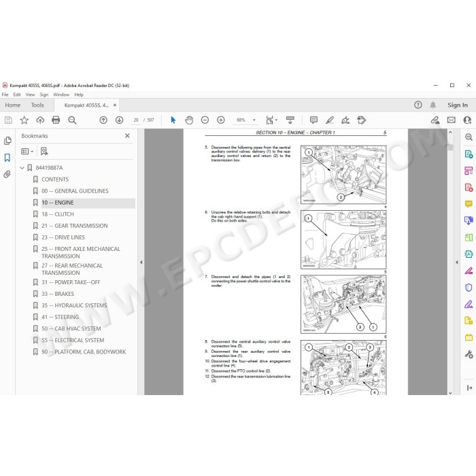Jump to the 23 -- DRIVE LINES bookmark
This screenshot has height=476, width=476.
tap(63, 237)
